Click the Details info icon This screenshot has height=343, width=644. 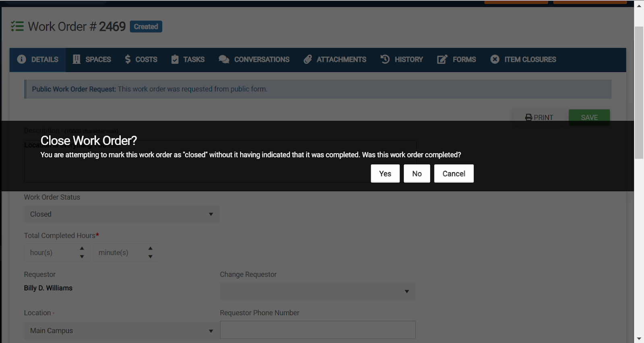[22, 59]
